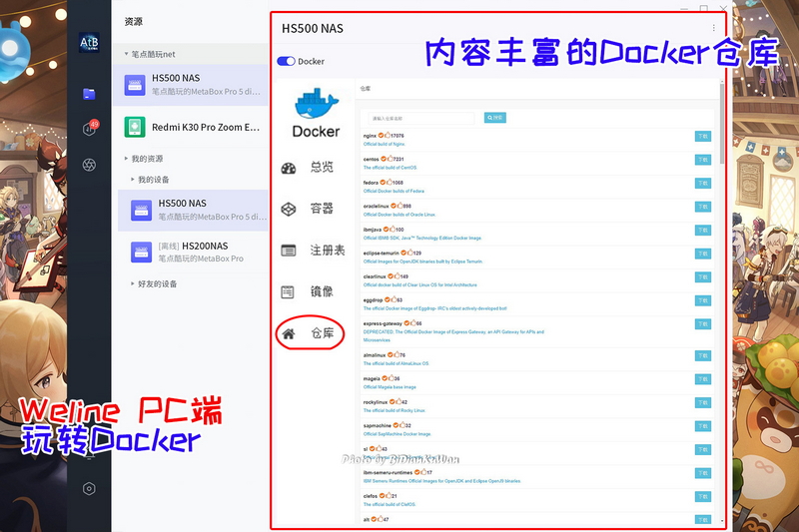
Task: Open the three-dot menu for HS500 NAS
Action: pyautogui.click(x=714, y=28)
